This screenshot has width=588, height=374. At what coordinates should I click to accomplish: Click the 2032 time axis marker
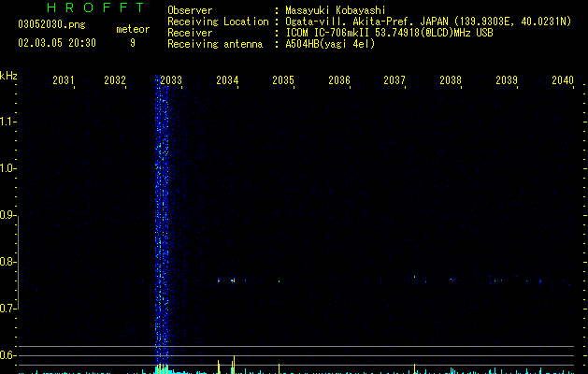point(115,80)
